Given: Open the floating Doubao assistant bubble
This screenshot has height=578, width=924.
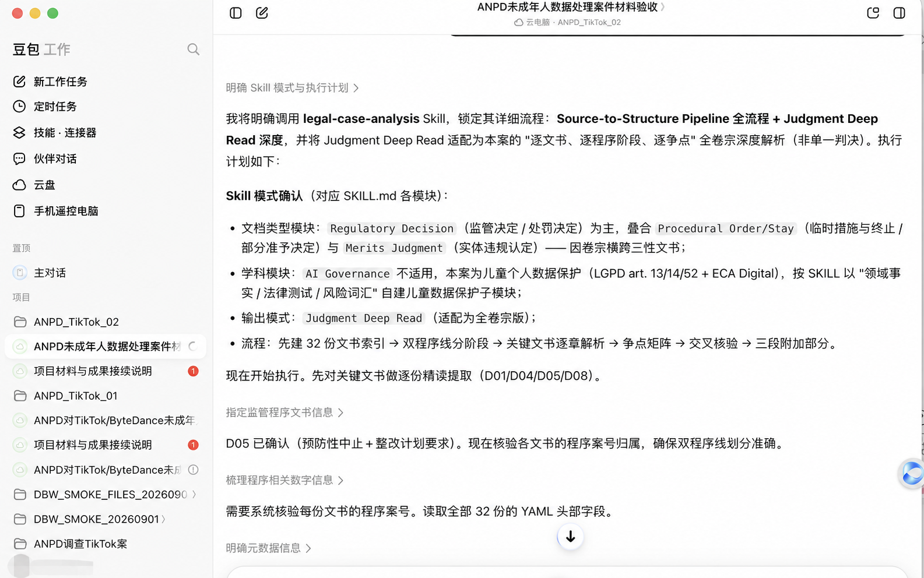Looking at the screenshot, I should (911, 473).
